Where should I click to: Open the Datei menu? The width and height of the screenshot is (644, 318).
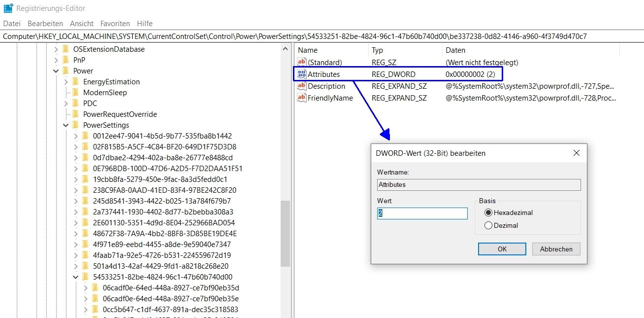click(x=12, y=24)
